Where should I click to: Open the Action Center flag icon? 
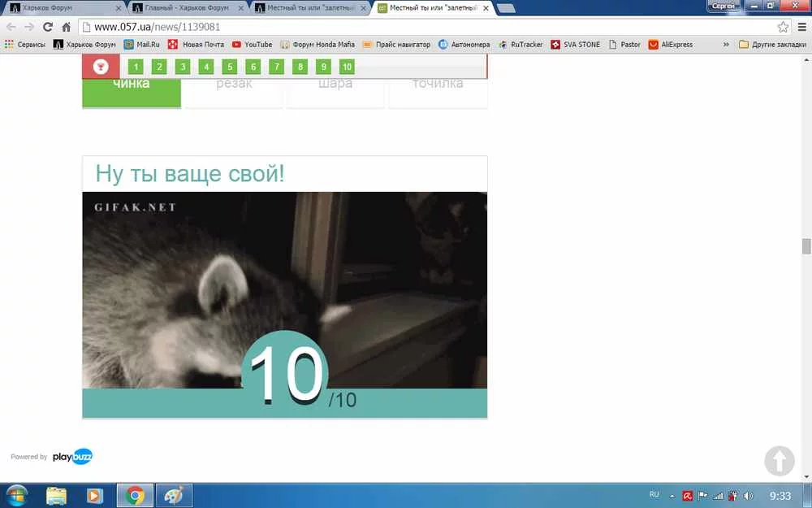click(702, 496)
